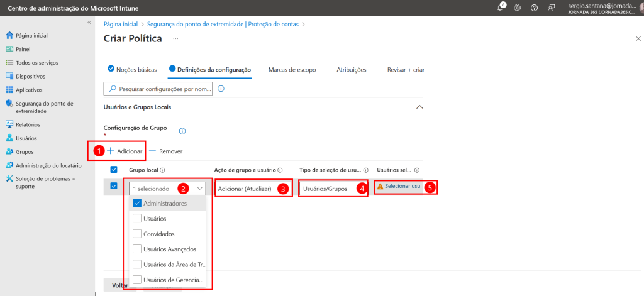Click info icon next to Tipo de seleção
Screen dimensions: 644x296
[365, 170]
